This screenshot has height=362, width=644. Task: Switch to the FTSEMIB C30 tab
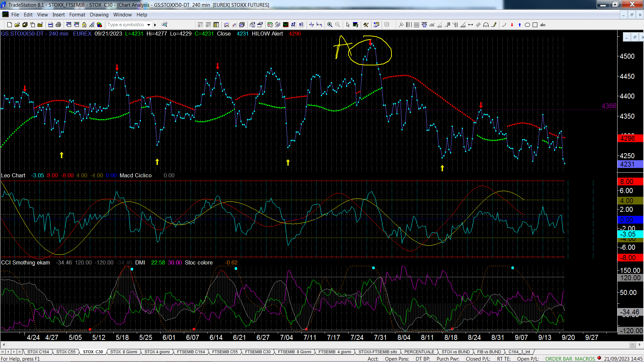(258, 352)
